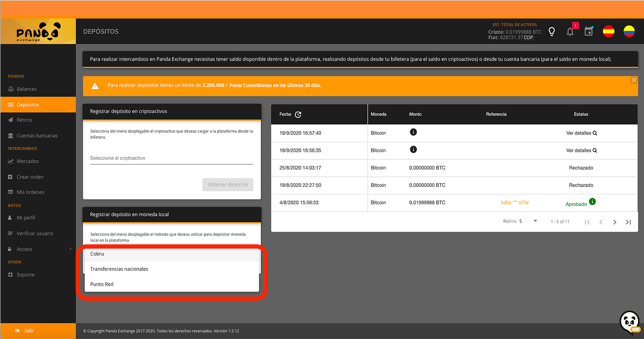Click Bitcoin in the 4/8/2020 row

(x=378, y=203)
